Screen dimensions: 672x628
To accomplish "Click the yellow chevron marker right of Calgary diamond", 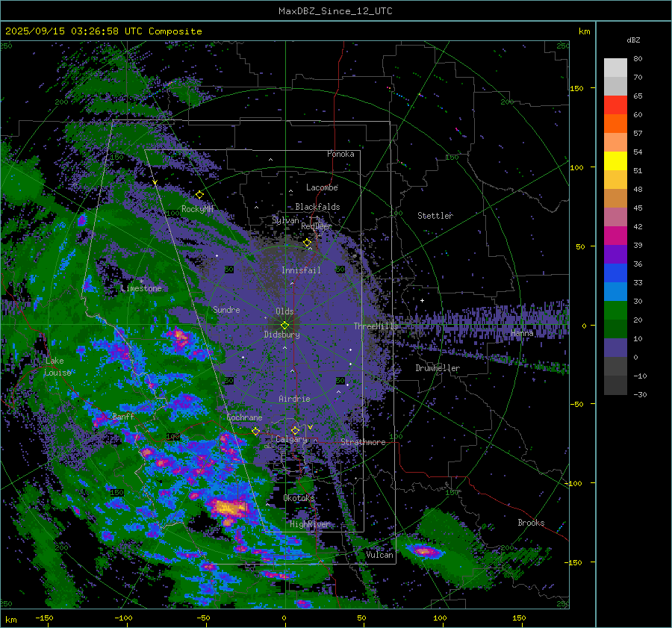I will coord(310,427).
